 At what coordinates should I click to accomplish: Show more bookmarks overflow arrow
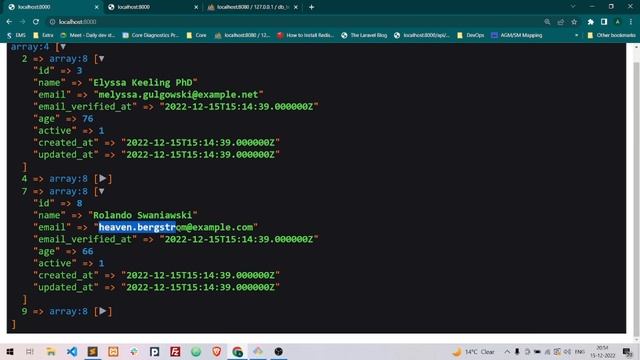(576, 36)
